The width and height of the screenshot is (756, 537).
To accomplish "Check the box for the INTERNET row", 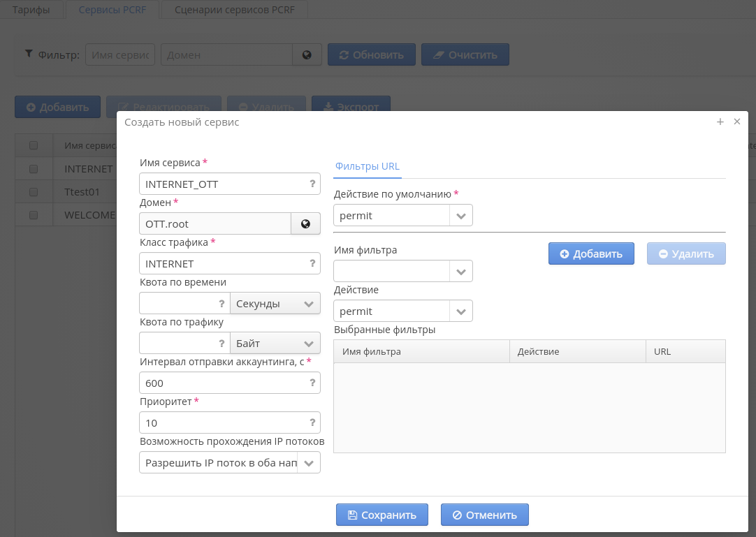I will (x=34, y=168).
